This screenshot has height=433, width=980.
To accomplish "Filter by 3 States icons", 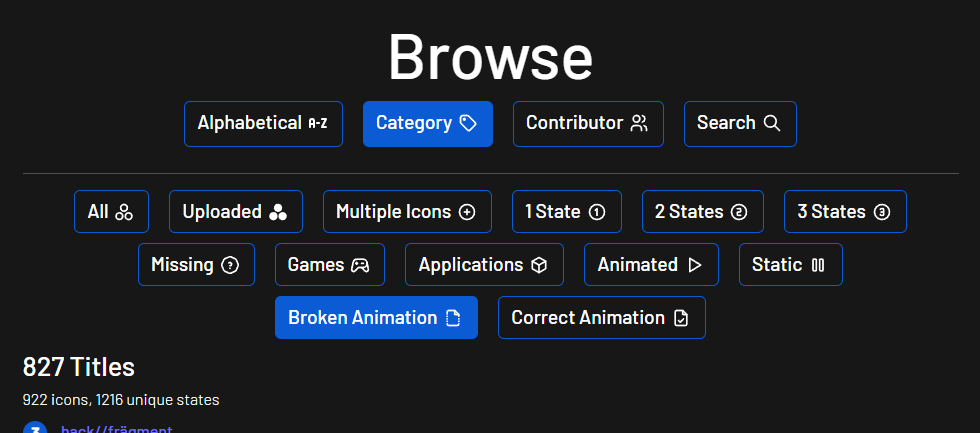I will (844, 212).
